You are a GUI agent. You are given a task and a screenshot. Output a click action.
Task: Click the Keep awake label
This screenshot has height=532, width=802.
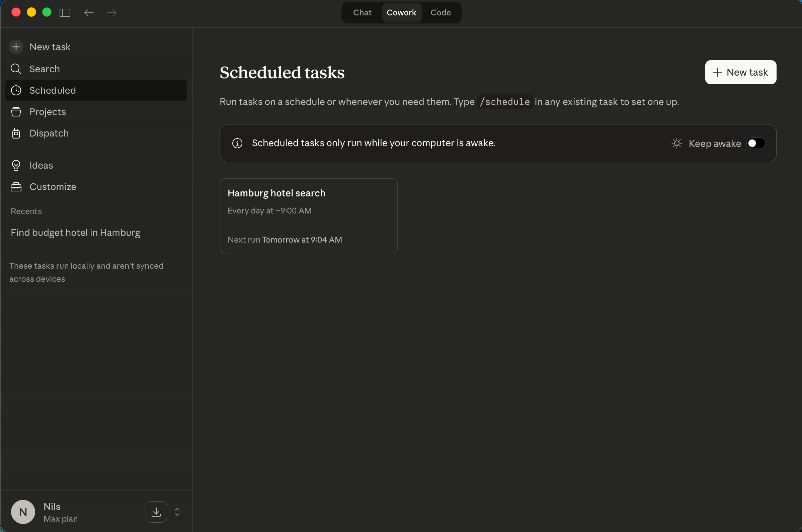tap(715, 144)
